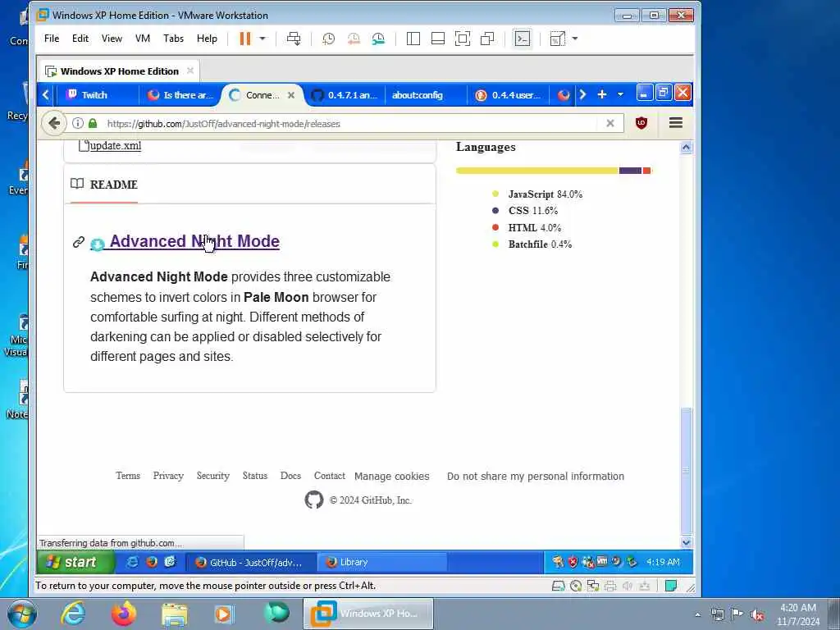Open the Contact footer link
This screenshot has height=630, width=840.
pos(330,476)
